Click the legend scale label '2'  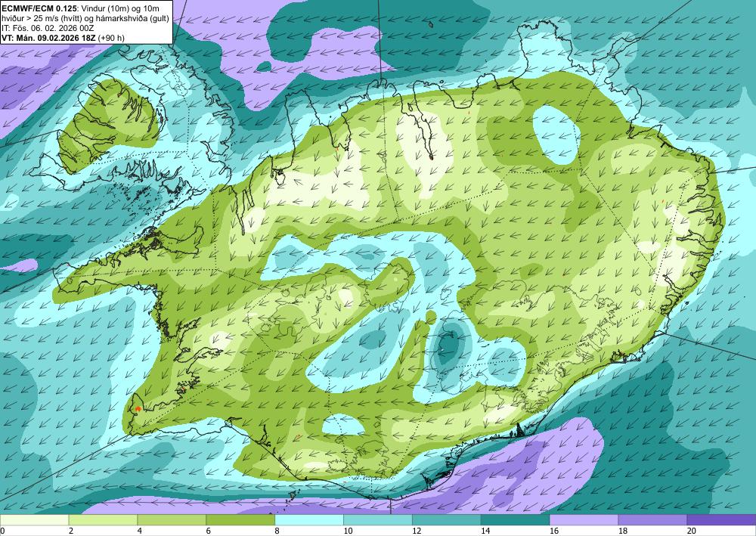coord(71,531)
